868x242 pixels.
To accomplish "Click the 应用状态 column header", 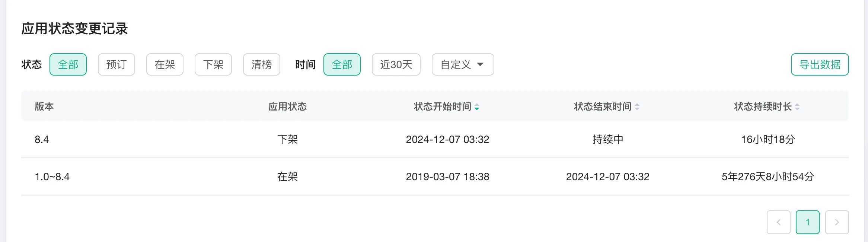I will click(288, 106).
